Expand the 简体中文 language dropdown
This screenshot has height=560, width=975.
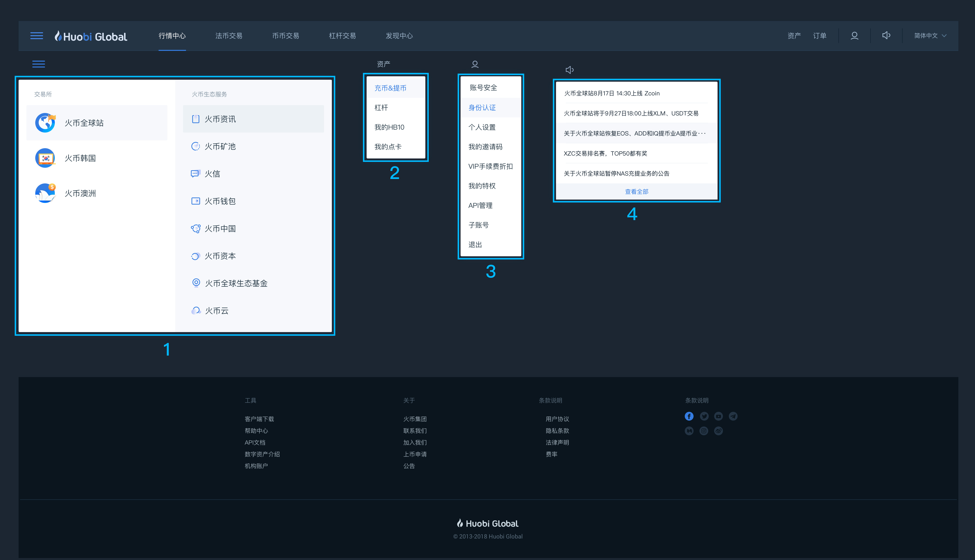tap(930, 36)
